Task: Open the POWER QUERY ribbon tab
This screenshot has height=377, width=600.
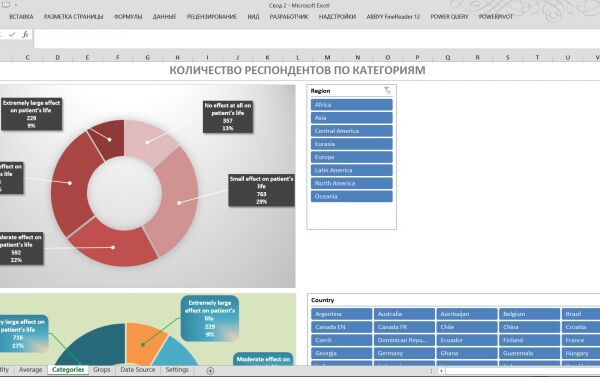Action: pos(449,17)
